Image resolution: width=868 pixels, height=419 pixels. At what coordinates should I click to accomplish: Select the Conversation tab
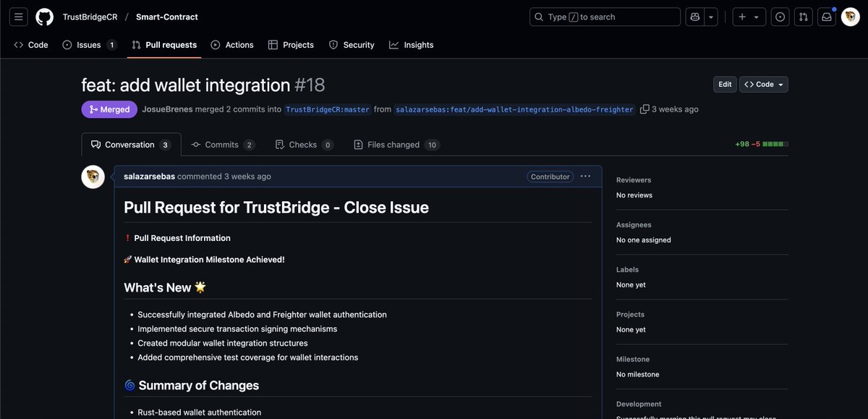[131, 145]
